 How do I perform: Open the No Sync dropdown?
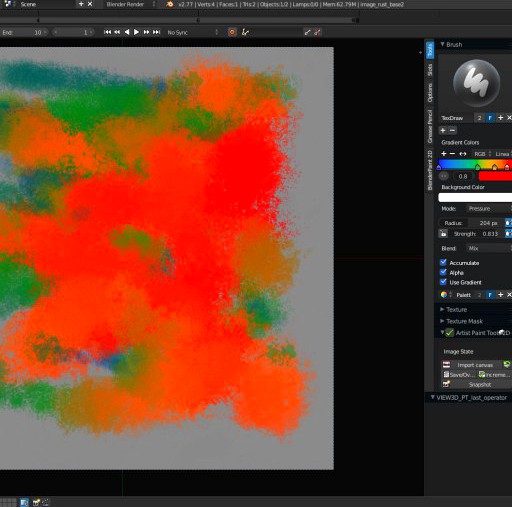(192, 32)
